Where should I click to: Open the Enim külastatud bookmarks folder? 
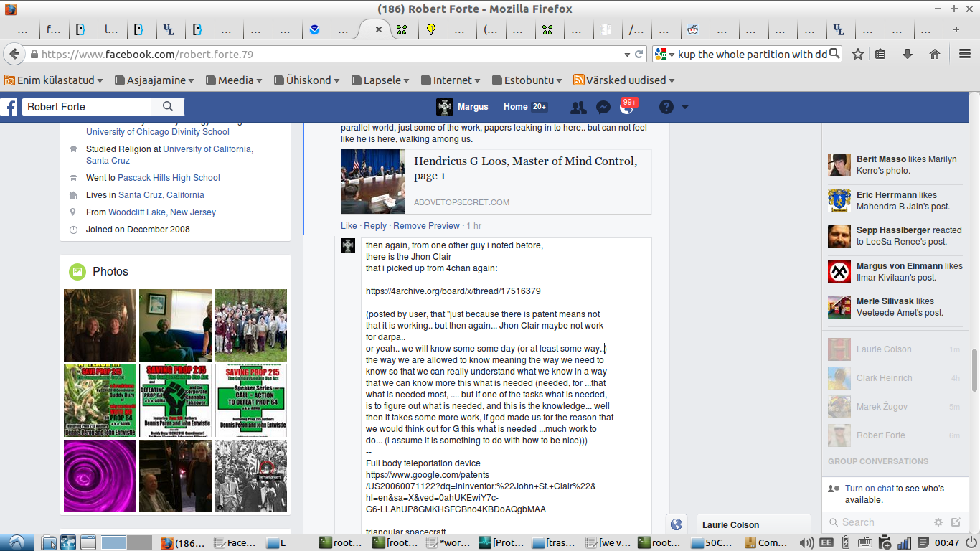[x=54, y=80]
